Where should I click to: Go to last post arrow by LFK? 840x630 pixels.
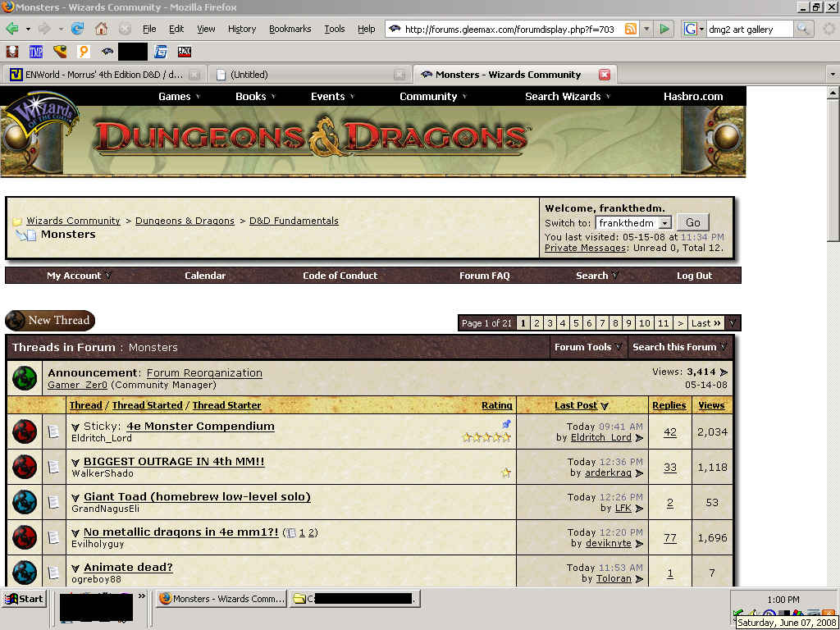pos(639,509)
